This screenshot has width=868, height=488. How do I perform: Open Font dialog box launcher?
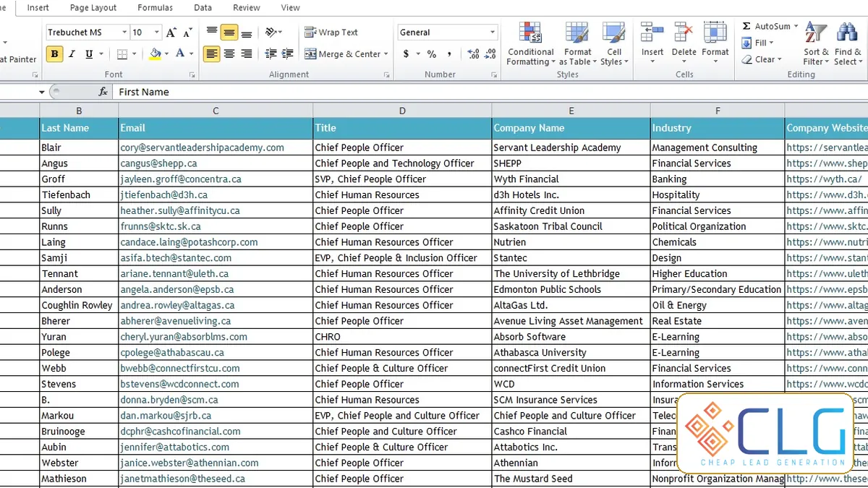point(192,74)
